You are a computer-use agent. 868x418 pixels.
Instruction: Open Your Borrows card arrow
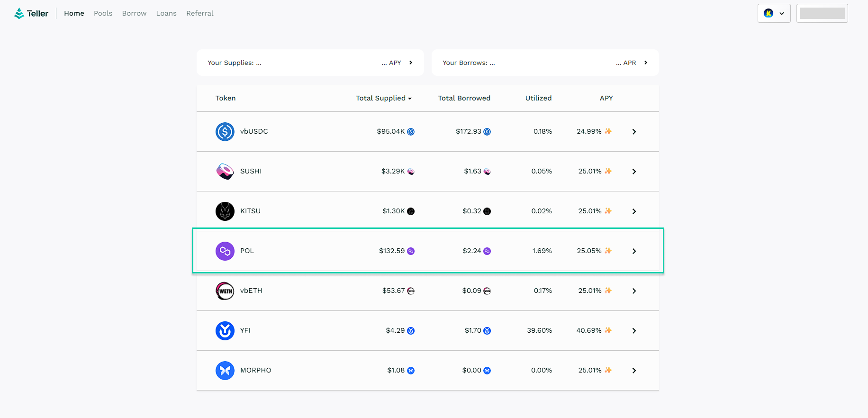pyautogui.click(x=646, y=63)
